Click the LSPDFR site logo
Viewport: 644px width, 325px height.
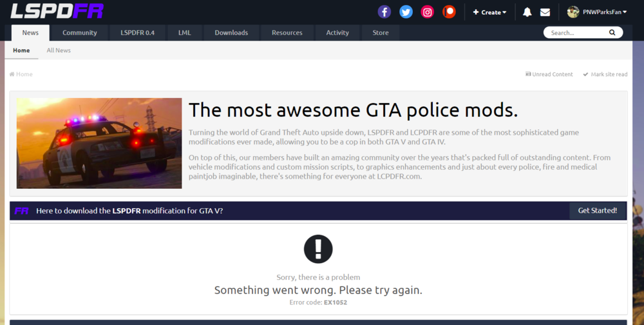click(57, 11)
